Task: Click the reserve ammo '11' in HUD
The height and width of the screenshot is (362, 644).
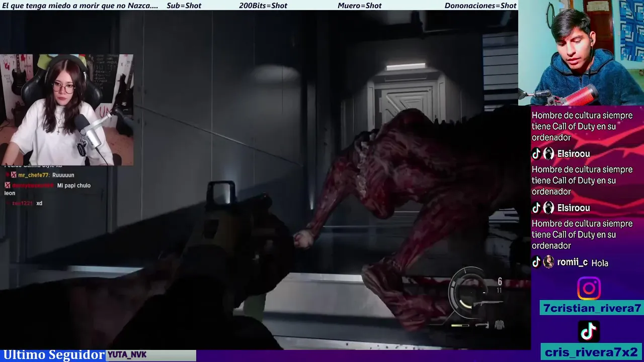Action: click(499, 290)
